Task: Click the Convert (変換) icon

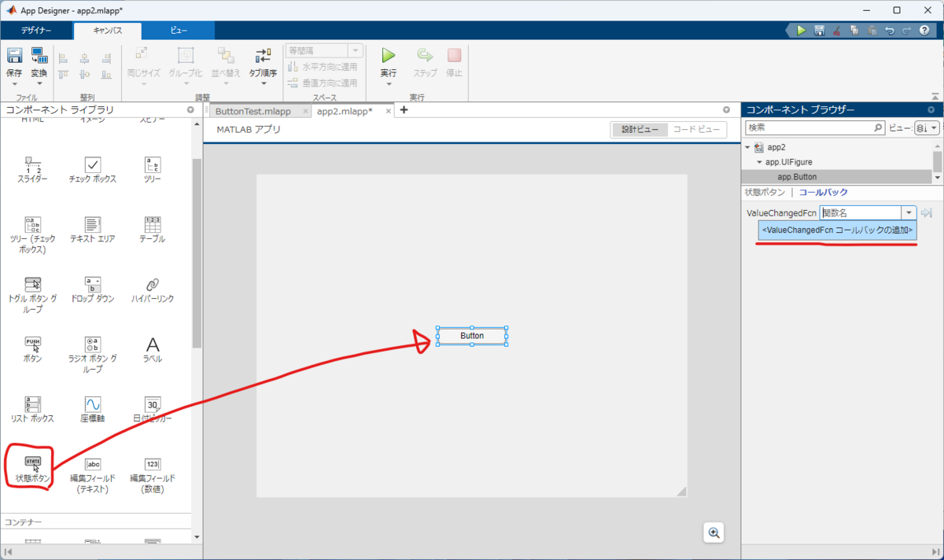Action: click(x=39, y=56)
